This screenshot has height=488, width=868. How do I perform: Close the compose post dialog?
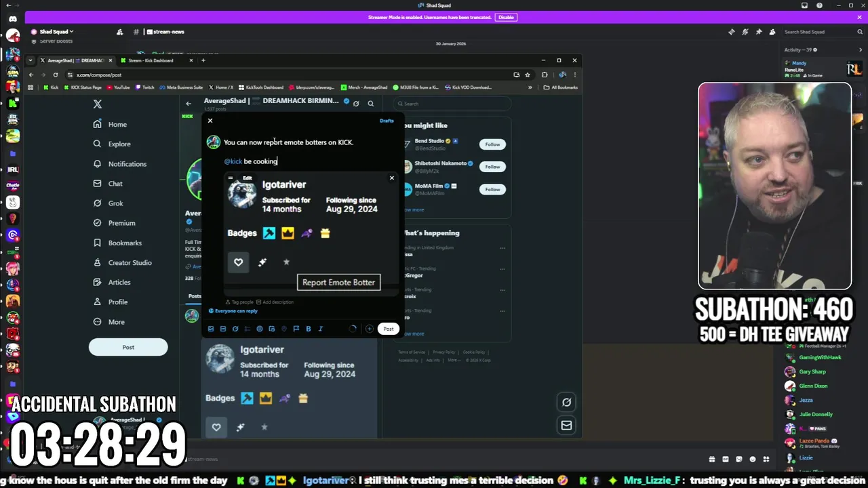(x=210, y=121)
